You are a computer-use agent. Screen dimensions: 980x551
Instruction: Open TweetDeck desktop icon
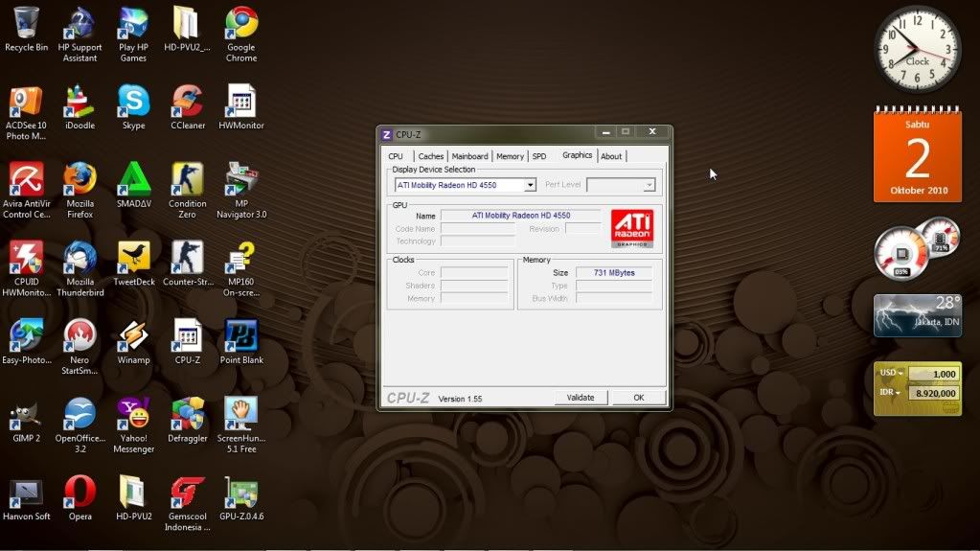tap(134, 264)
